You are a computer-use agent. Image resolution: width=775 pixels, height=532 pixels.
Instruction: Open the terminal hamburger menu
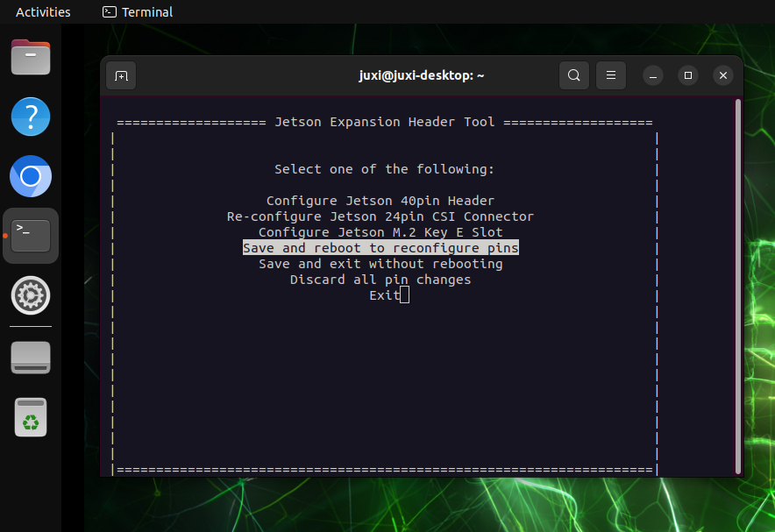coord(611,75)
